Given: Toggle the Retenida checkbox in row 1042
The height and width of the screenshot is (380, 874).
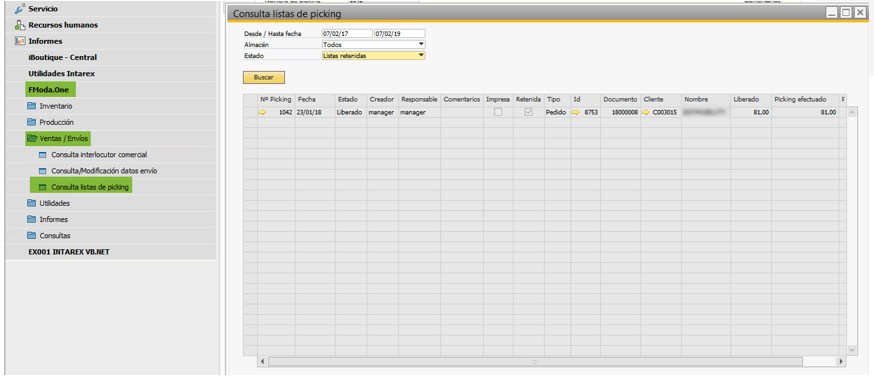Looking at the screenshot, I should (528, 112).
